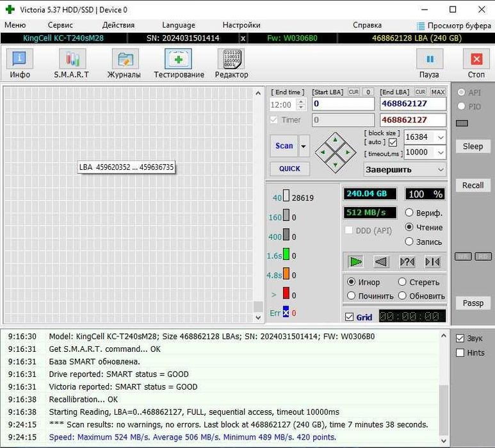The height and width of the screenshot is (448, 495).
Task: Select the Стереть erase action
Action: click(402, 281)
